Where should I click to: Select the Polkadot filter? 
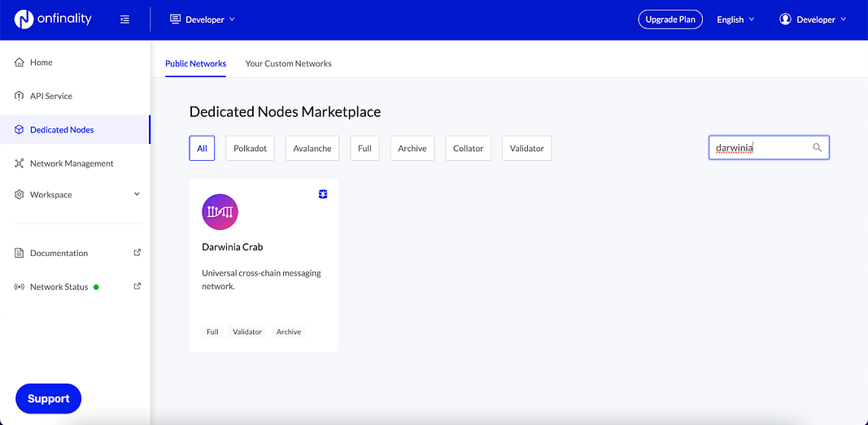point(251,148)
